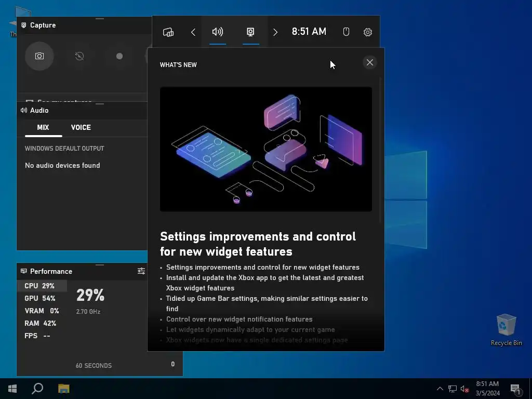The width and height of the screenshot is (532, 399).
Task: Open the widget menu icon in Game Bar
Action: [x=168, y=32]
